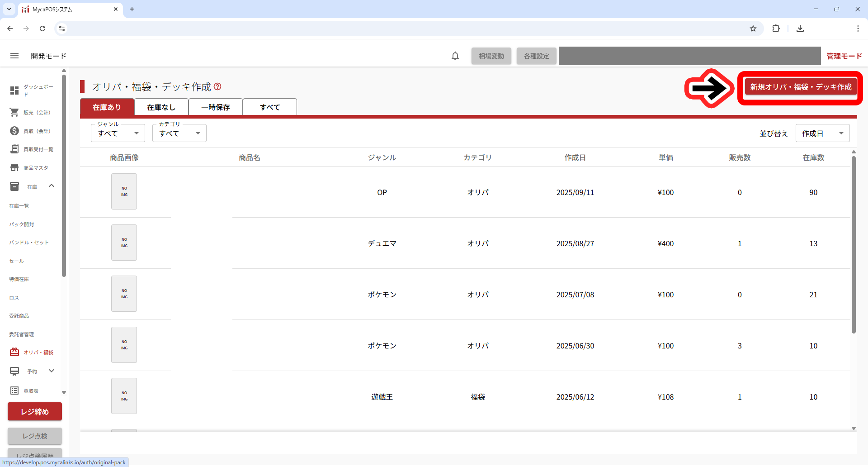Screen dimensions: 868x467
Task: Open the ジャンル filter dropdown
Action: point(118,133)
